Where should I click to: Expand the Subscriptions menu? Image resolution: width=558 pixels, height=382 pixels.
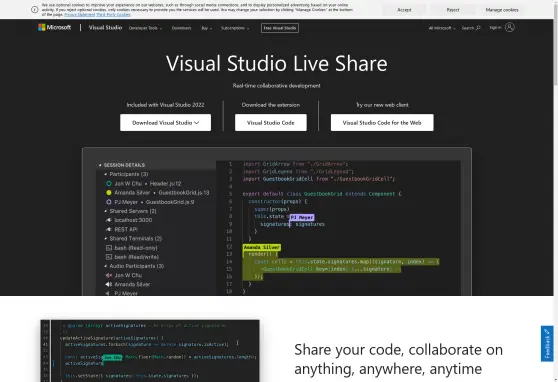click(235, 28)
